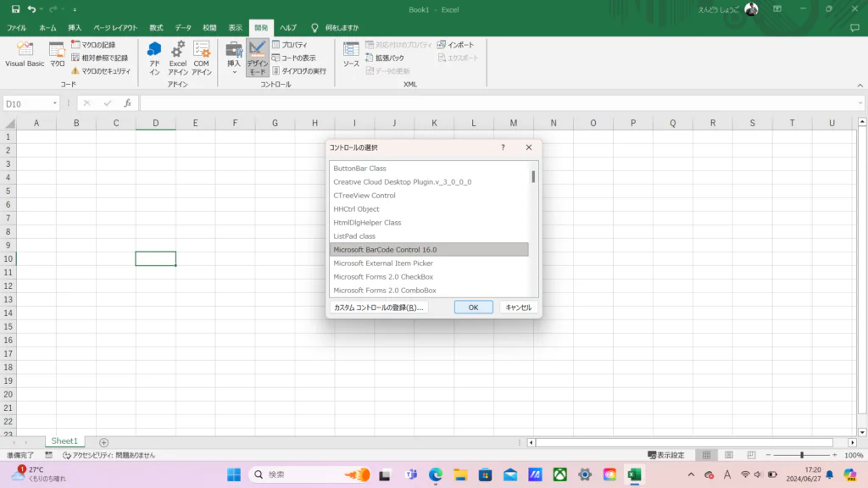Select Creative Cloud Desktop Plugin entry

tap(429, 181)
